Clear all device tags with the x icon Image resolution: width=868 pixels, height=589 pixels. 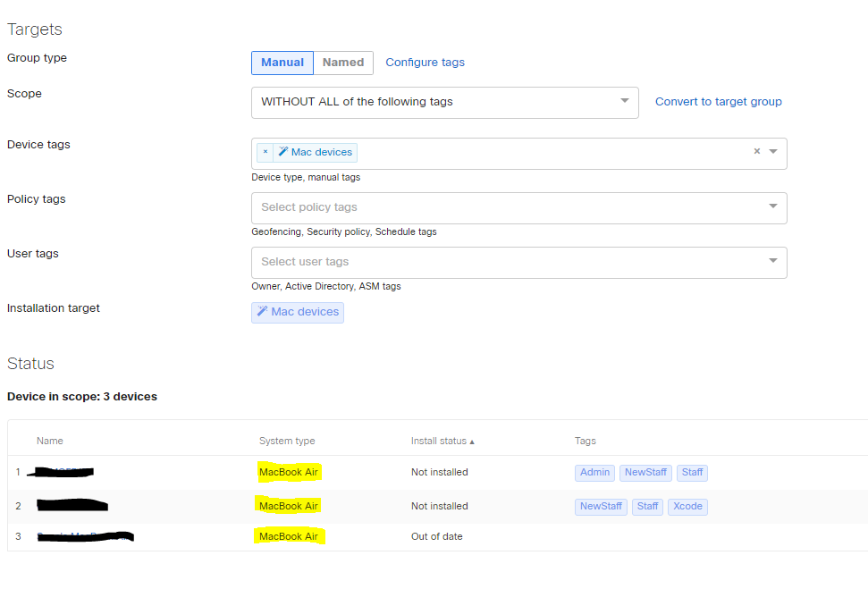coord(756,152)
